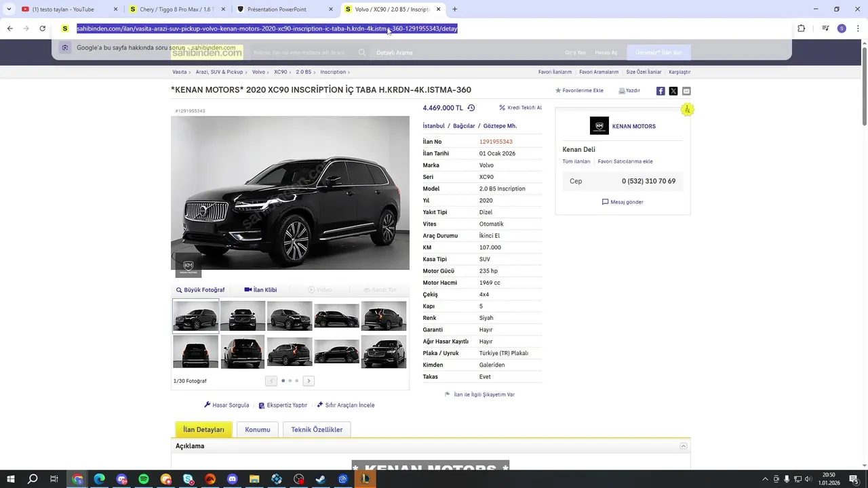Open the Karşılaştır link
The width and height of the screenshot is (868, 488).
pyautogui.click(x=679, y=72)
